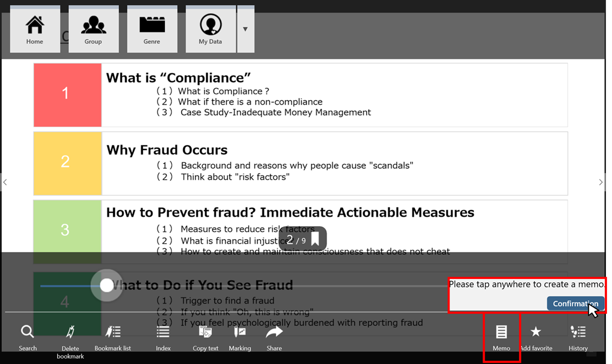Click the yellow number 2 tile

click(67, 164)
